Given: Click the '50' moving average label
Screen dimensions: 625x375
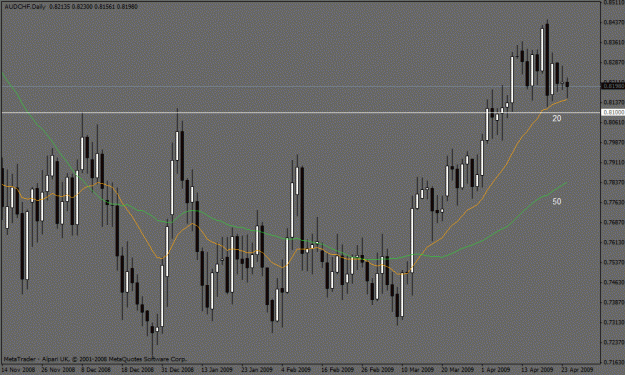Looking at the screenshot, I should [556, 202].
